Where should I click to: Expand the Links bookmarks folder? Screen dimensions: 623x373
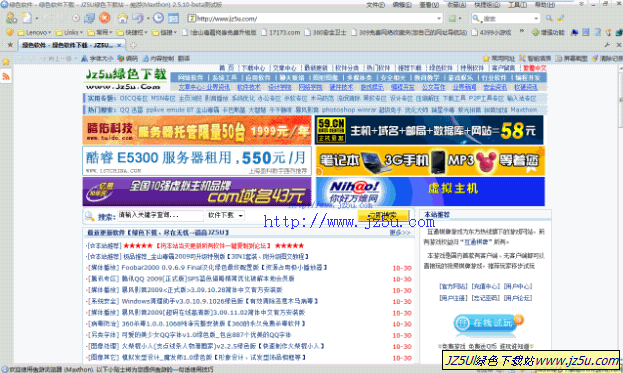pyautogui.click(x=69, y=33)
